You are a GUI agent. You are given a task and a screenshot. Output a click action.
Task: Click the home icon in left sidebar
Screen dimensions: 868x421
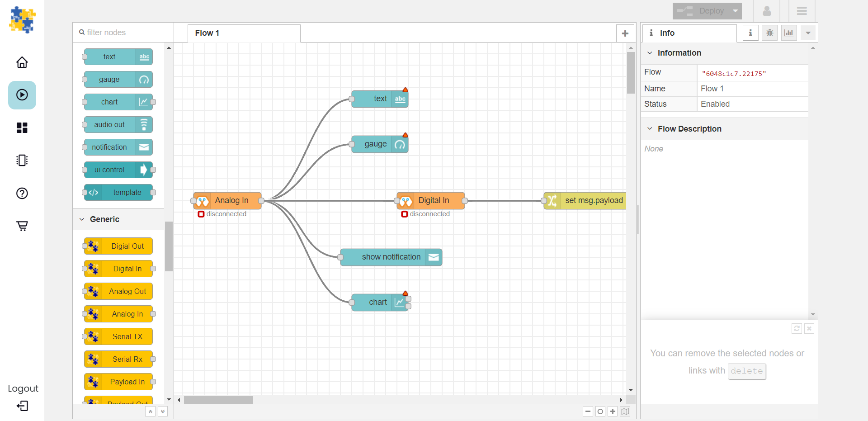pyautogui.click(x=22, y=62)
